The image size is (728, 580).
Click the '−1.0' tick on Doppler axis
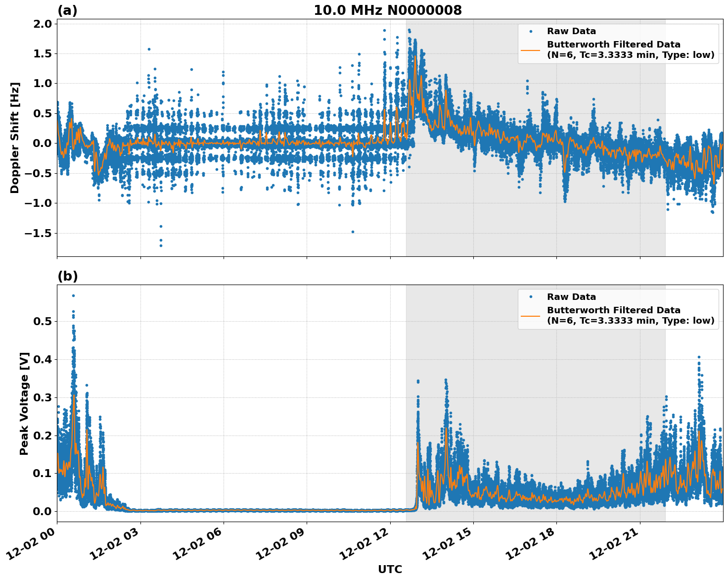pyautogui.click(x=38, y=203)
